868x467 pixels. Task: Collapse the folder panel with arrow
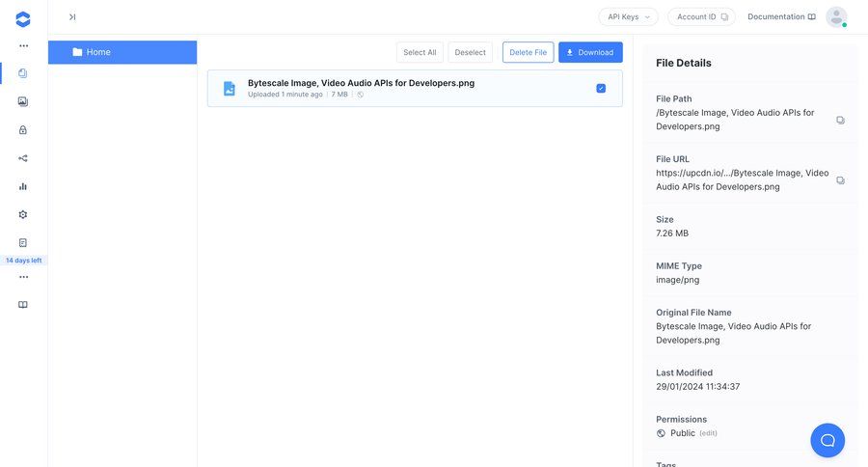tap(72, 16)
